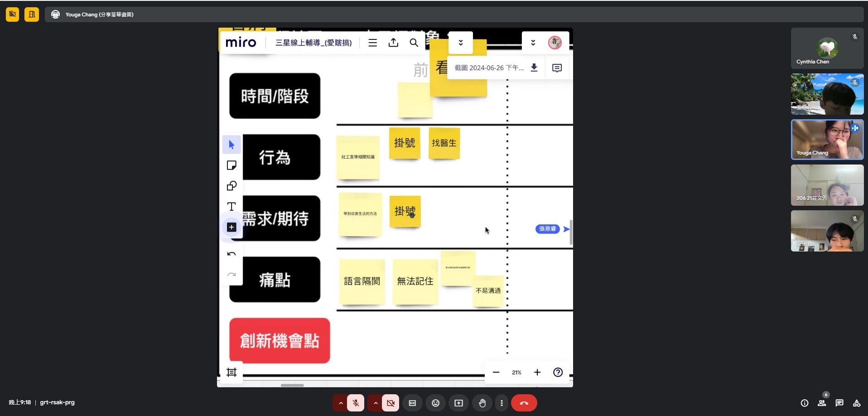Image resolution: width=868 pixels, height=416 pixels.
Task: Expand video settings arrow beside camera
Action: pos(376,403)
